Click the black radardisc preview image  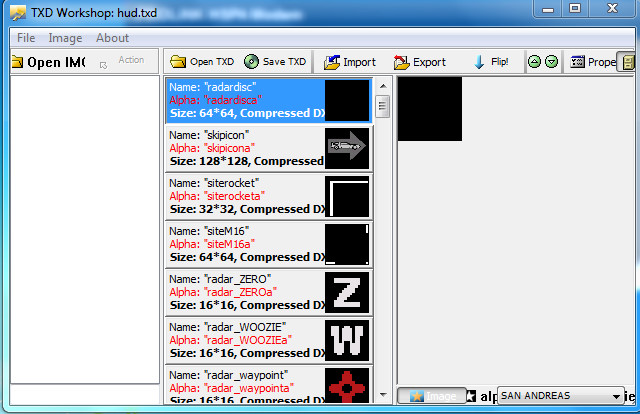430,109
